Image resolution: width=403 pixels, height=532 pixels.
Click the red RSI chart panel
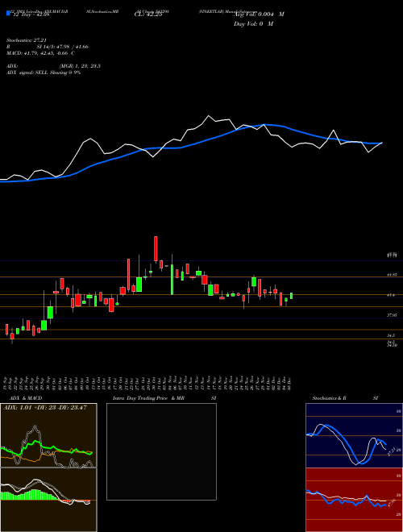point(354,500)
